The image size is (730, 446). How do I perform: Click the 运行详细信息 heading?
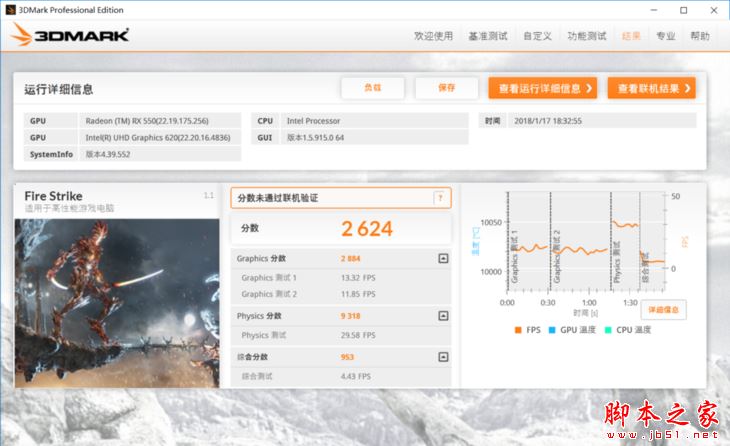click(x=59, y=89)
